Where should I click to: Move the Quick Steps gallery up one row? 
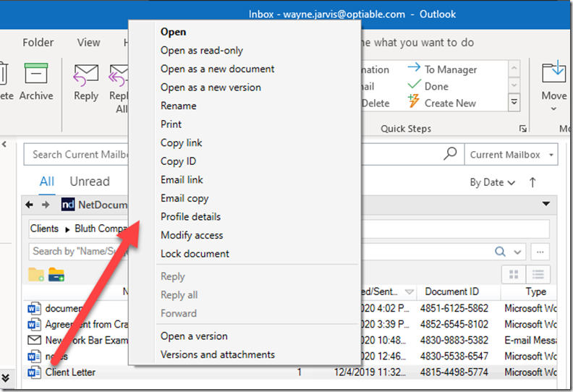514,68
